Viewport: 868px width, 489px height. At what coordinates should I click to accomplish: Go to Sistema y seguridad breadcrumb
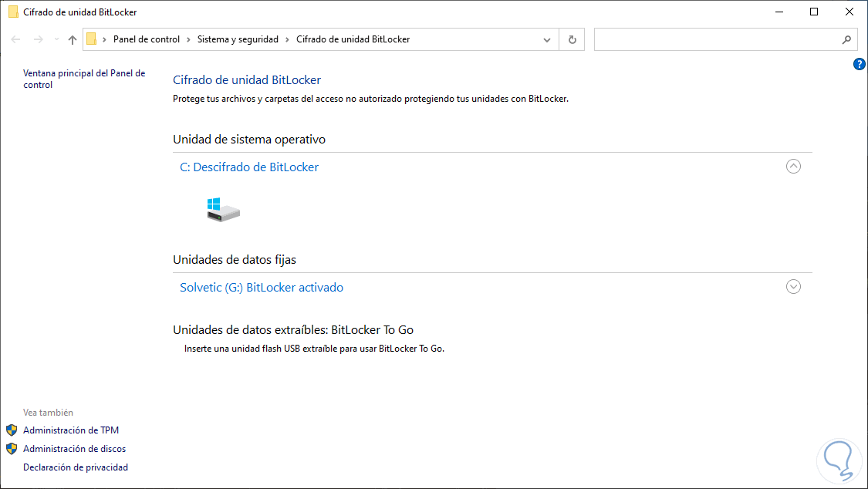point(238,39)
